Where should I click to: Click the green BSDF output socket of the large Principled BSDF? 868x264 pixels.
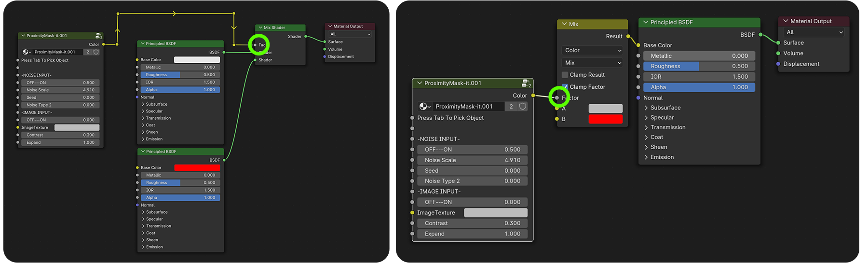(760, 35)
